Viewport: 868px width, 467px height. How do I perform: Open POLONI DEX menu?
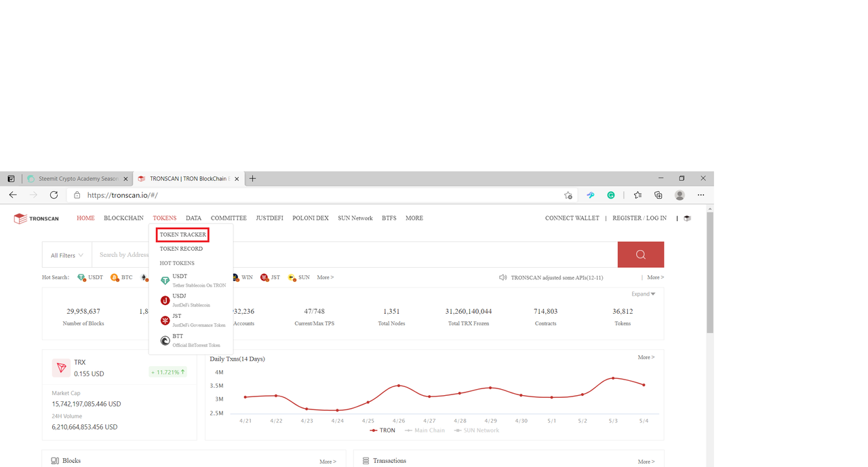click(311, 218)
